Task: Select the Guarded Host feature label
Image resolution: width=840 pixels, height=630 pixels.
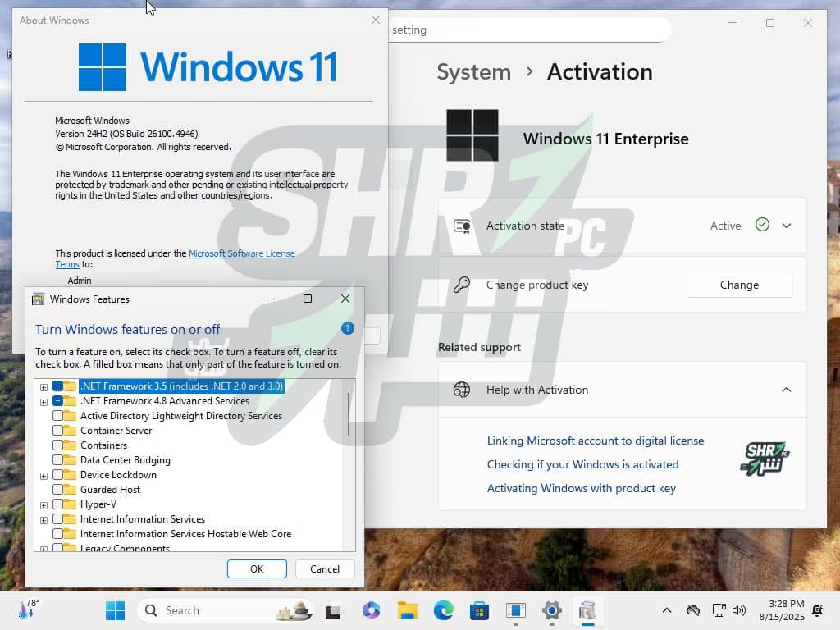Action: coord(110,489)
